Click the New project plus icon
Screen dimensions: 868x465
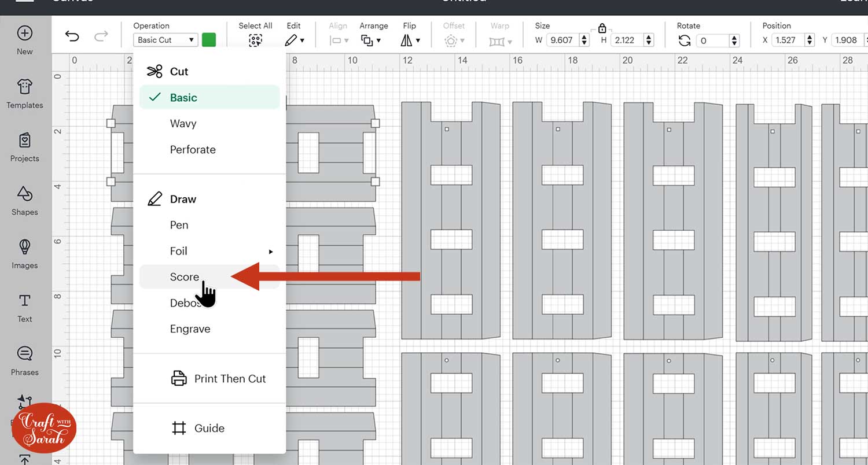pyautogui.click(x=24, y=40)
